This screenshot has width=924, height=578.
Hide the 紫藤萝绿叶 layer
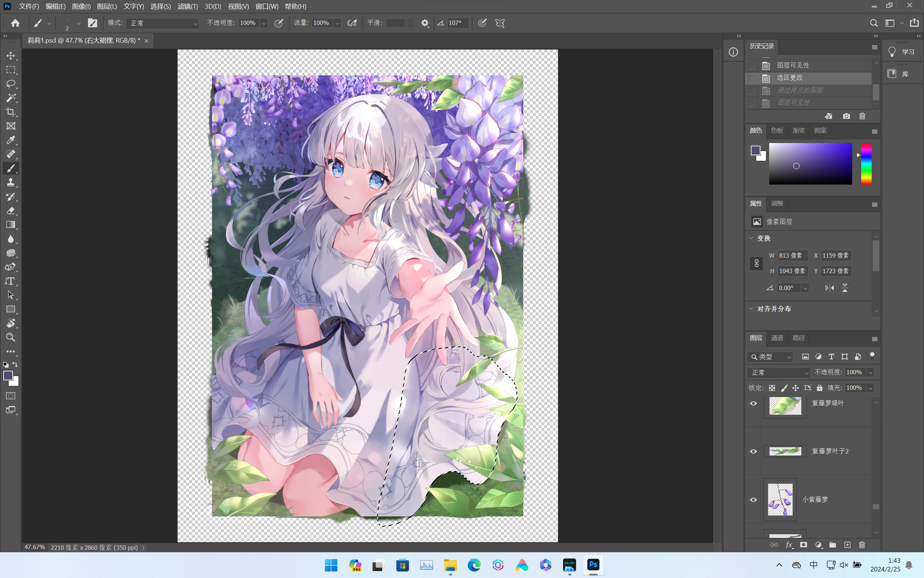pos(753,403)
